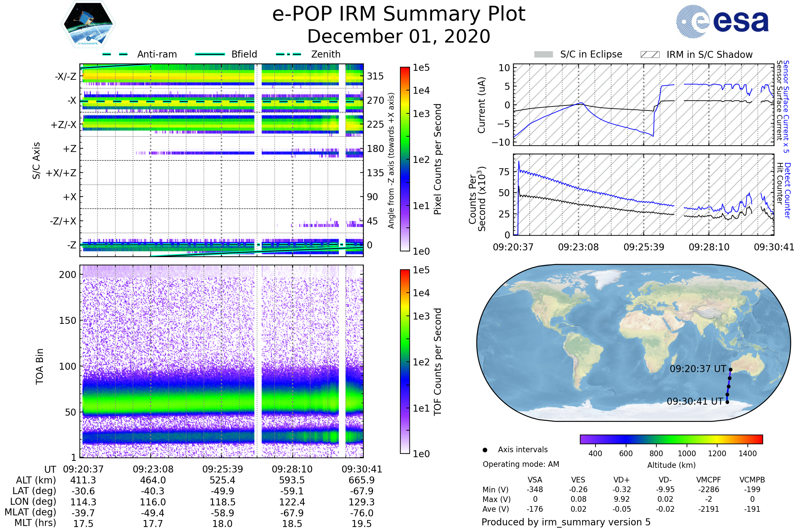Click the Anti-ram dashed line legend marker
The height and width of the screenshot is (532, 798).
pos(115,54)
